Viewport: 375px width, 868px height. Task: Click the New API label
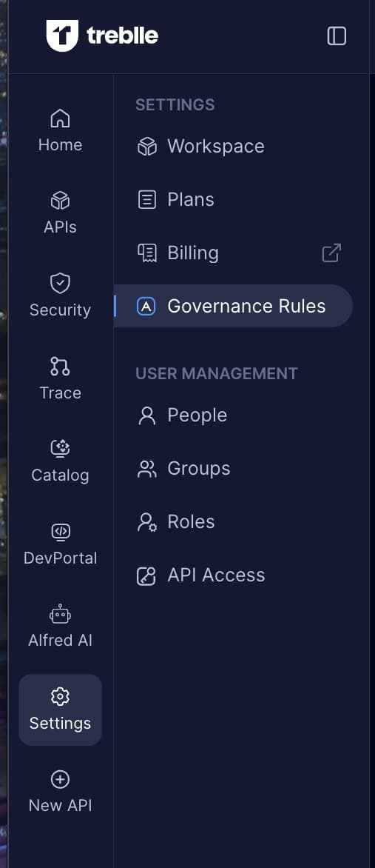pos(60,806)
